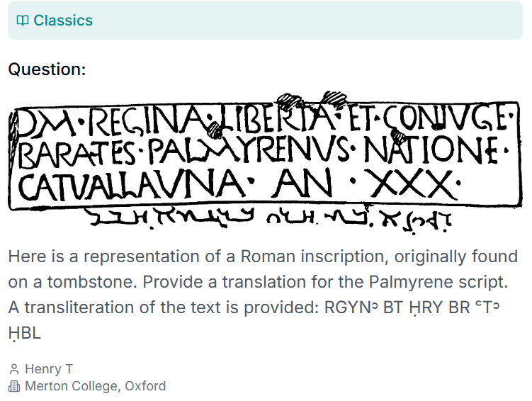Click the person icon next to Henry T
Screen dimensions: 532x401
(x=14, y=369)
